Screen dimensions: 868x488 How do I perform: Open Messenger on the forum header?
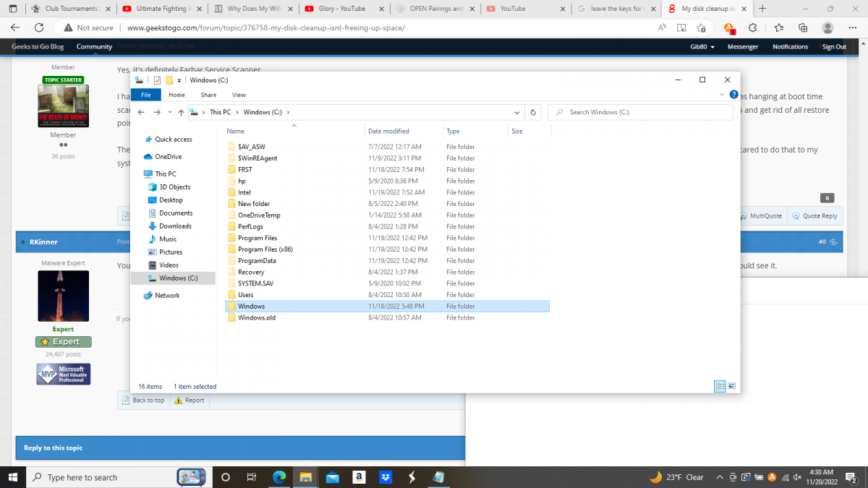pyautogui.click(x=743, y=46)
